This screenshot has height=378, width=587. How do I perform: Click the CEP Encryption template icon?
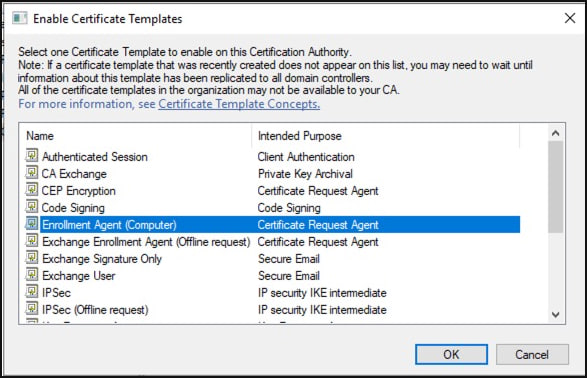(x=32, y=189)
